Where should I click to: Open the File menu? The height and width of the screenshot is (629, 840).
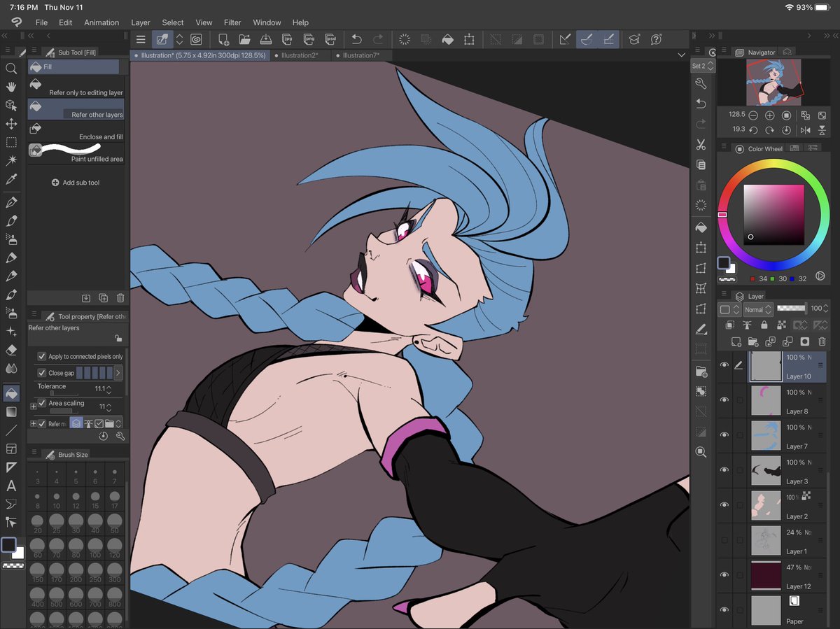[41, 22]
